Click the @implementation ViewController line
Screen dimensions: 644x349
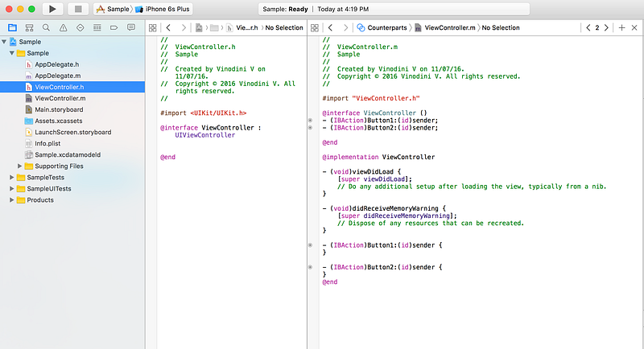(378, 157)
